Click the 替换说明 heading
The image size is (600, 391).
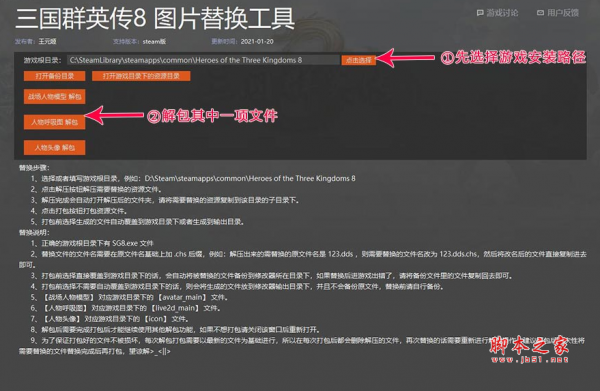(x=34, y=232)
